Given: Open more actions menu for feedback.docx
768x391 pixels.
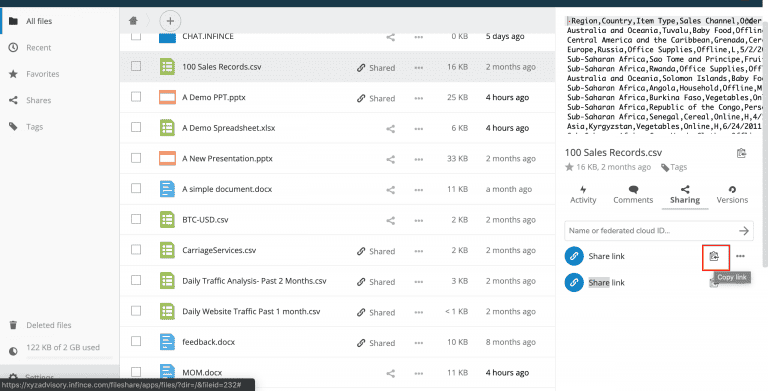Looking at the screenshot, I should (419, 342).
